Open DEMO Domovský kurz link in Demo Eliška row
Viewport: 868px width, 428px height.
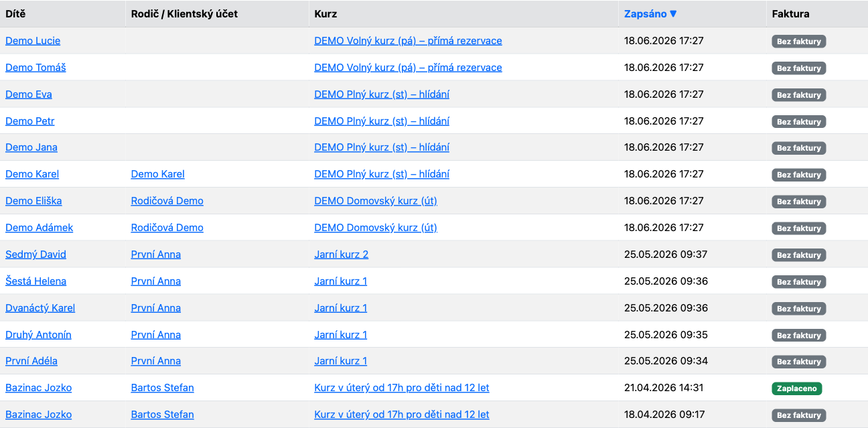(x=376, y=201)
